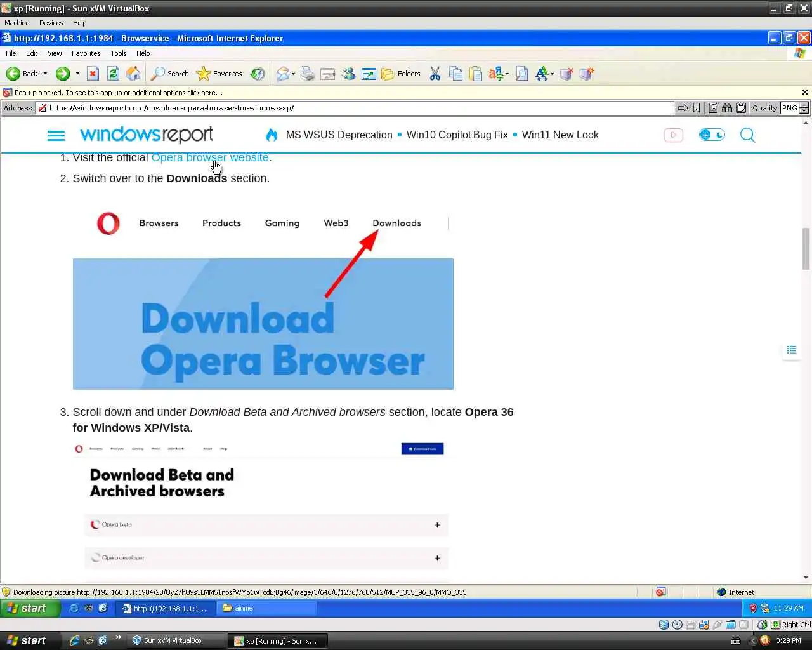
Task: Open the windowsreport hamburger menu
Action: click(56, 135)
